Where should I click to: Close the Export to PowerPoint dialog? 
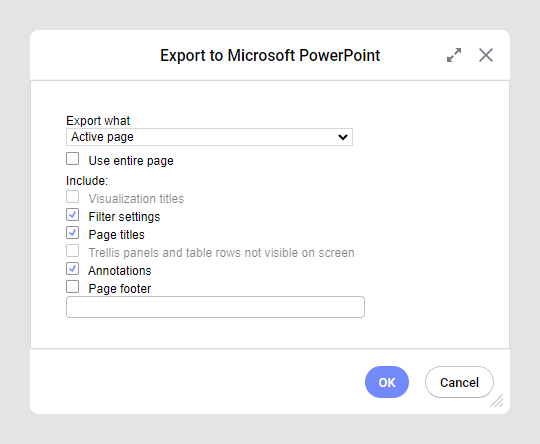tap(486, 55)
